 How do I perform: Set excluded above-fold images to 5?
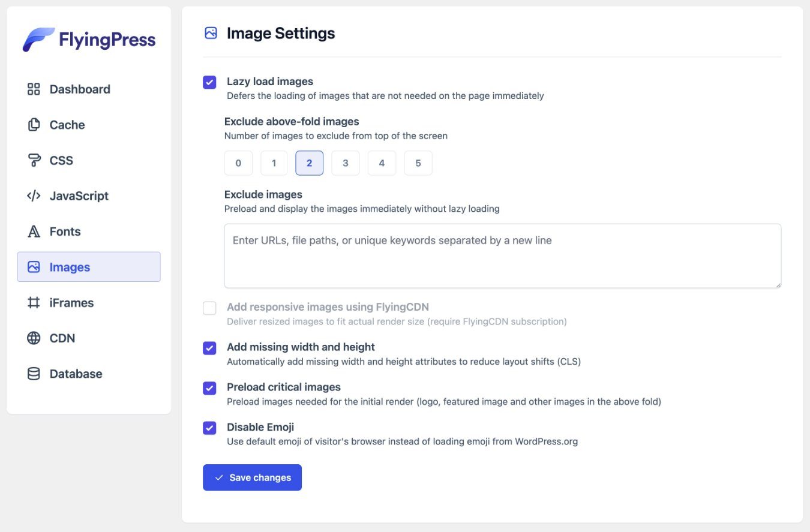[418, 163]
